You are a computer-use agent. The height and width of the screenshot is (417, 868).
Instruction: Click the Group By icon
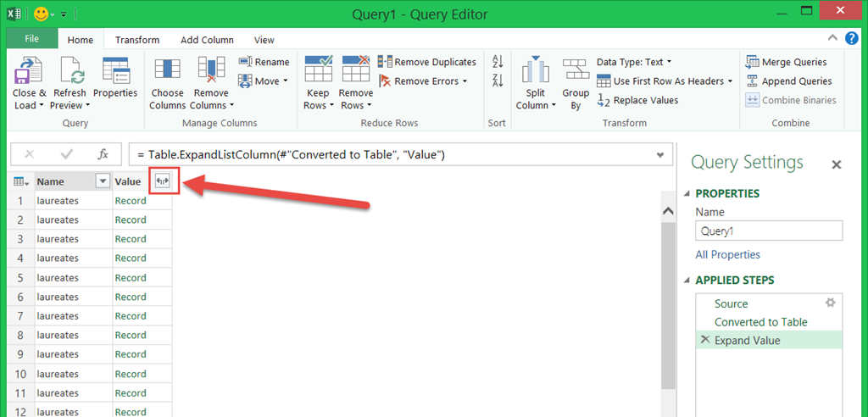[576, 71]
